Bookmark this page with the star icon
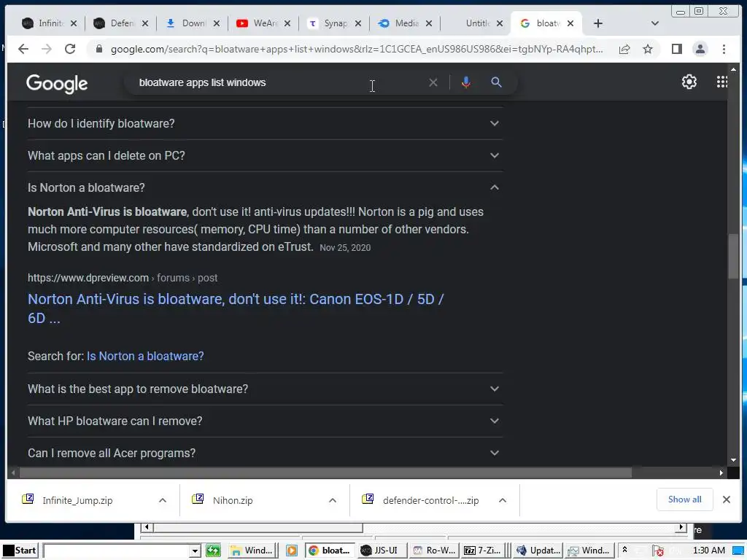 (648, 49)
